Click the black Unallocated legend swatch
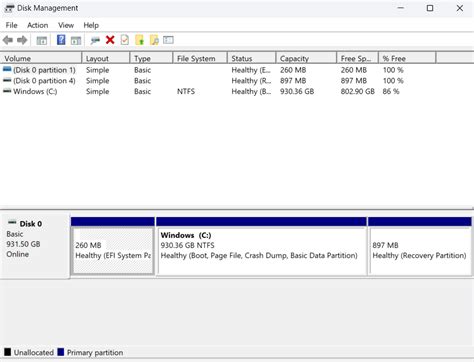474x362 pixels. [7, 352]
